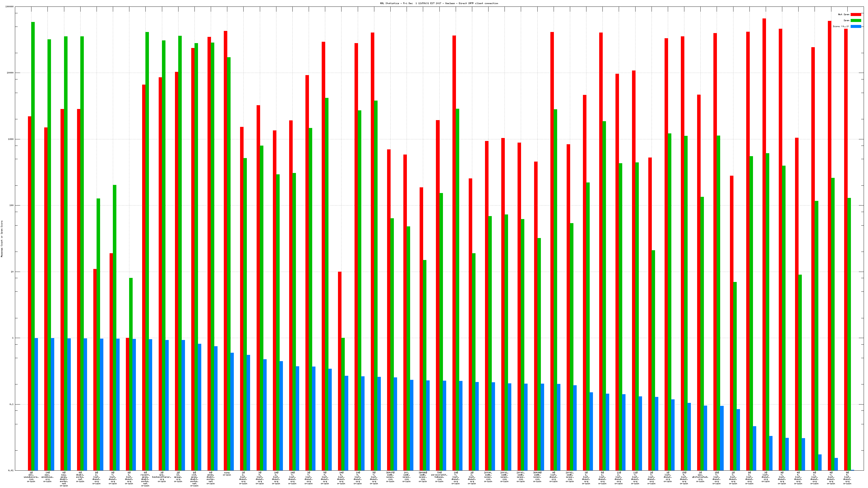868x488 pixels.
Task: Click the 0.01 y-axis tick label
Action: (x=11, y=470)
